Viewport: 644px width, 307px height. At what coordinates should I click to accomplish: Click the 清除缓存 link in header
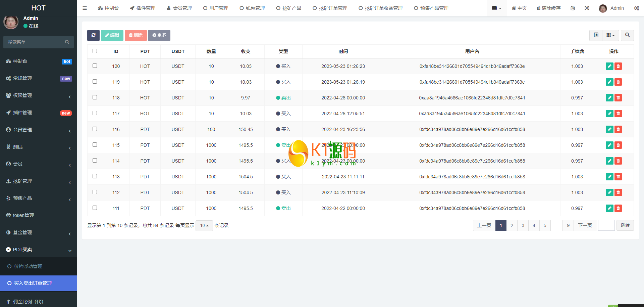point(548,8)
